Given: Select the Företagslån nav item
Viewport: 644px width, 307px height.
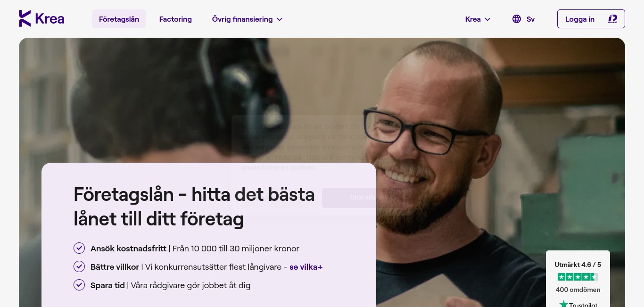Looking at the screenshot, I should coord(119,19).
